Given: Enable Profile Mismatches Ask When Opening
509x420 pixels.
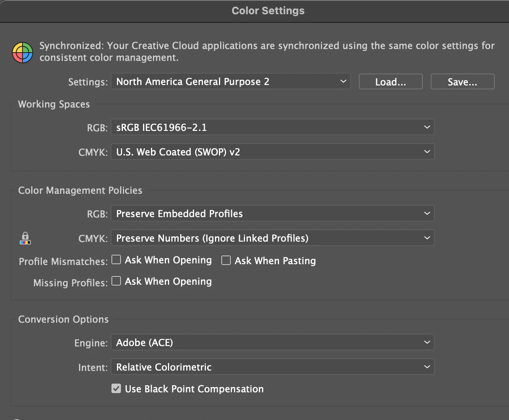Looking at the screenshot, I should coord(116,259).
